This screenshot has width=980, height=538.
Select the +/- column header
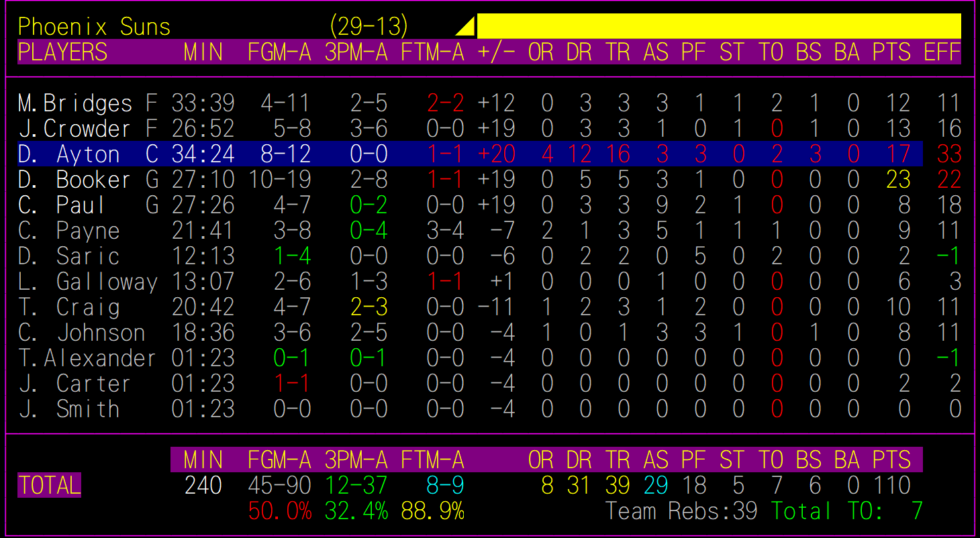(x=497, y=52)
